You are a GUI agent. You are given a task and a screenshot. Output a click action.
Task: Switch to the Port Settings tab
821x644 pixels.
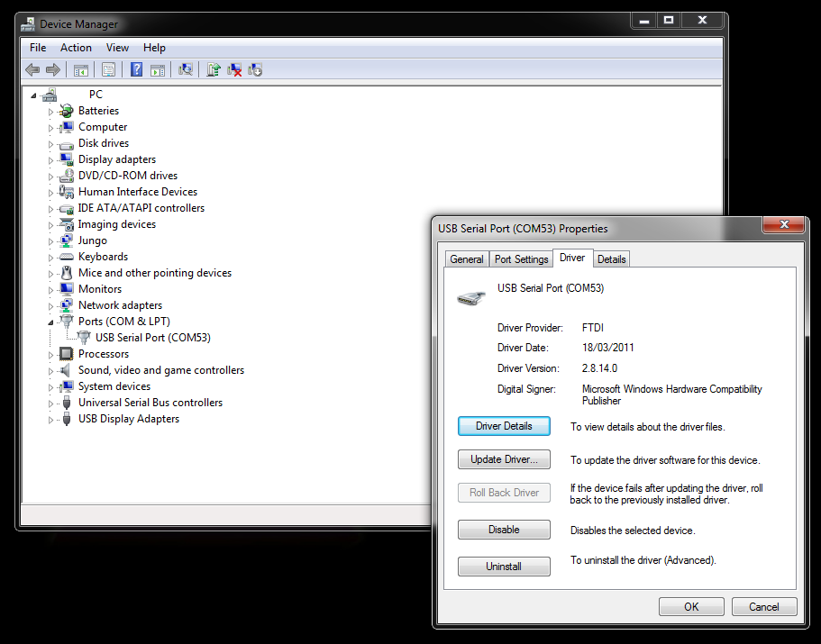(522, 259)
